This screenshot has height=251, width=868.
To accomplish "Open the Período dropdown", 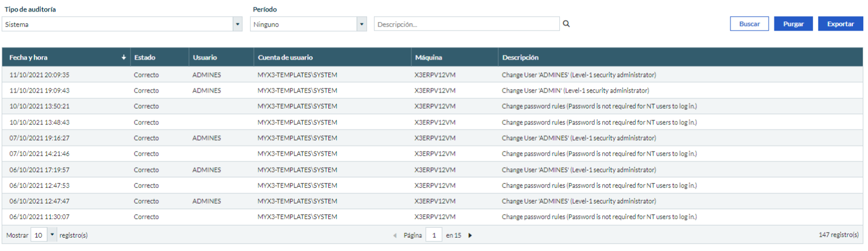I will (362, 24).
